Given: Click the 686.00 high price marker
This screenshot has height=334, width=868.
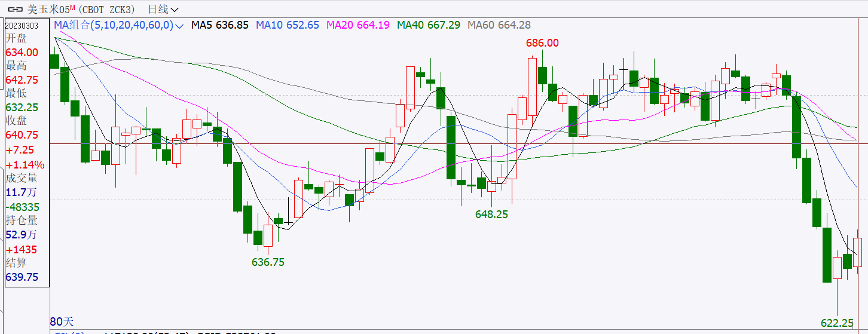Looking at the screenshot, I should pyautogui.click(x=542, y=42).
